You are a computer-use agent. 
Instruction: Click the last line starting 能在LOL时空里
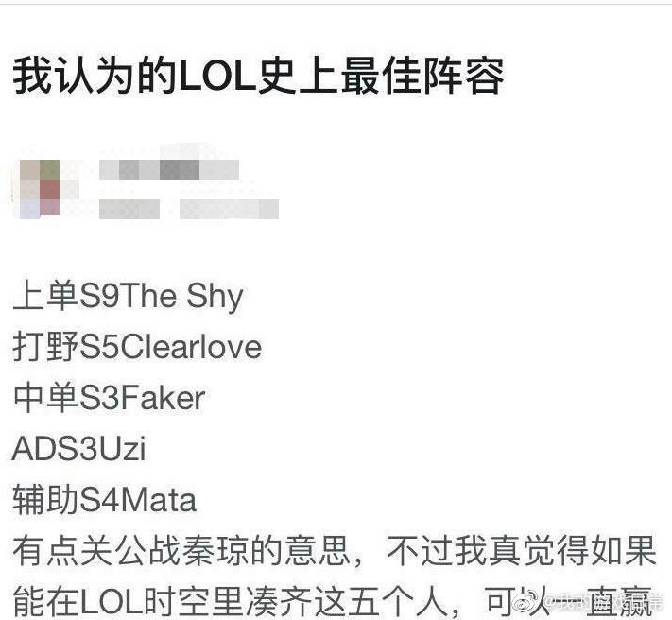(x=333, y=601)
